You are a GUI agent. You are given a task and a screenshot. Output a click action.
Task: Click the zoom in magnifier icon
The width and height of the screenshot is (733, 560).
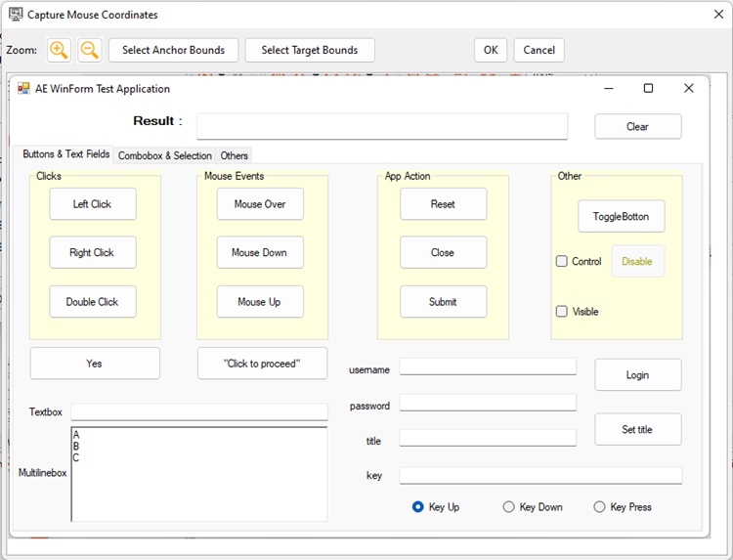pyautogui.click(x=59, y=50)
